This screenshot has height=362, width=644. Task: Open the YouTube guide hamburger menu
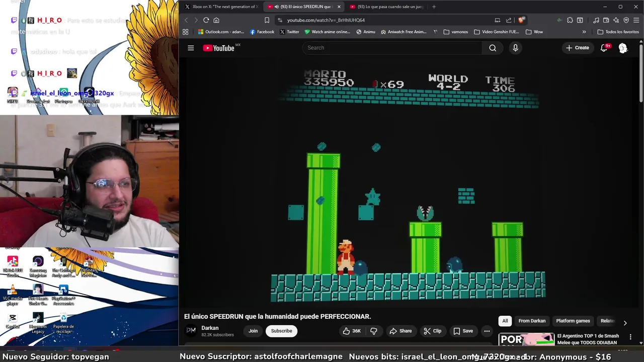191,48
